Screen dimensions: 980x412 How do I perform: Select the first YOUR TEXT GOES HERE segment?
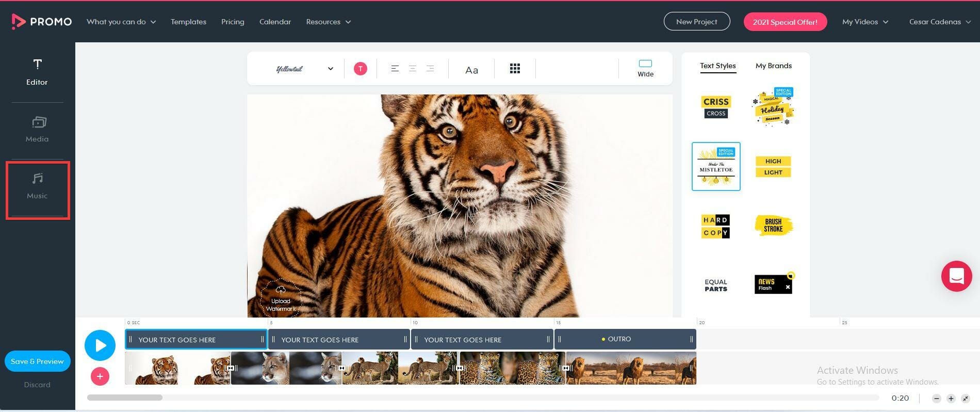point(196,339)
